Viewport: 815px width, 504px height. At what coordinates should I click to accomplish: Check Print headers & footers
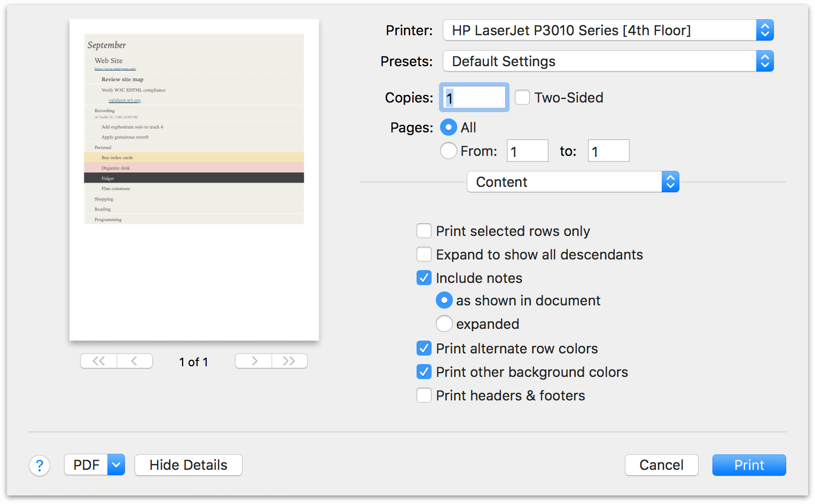point(424,395)
